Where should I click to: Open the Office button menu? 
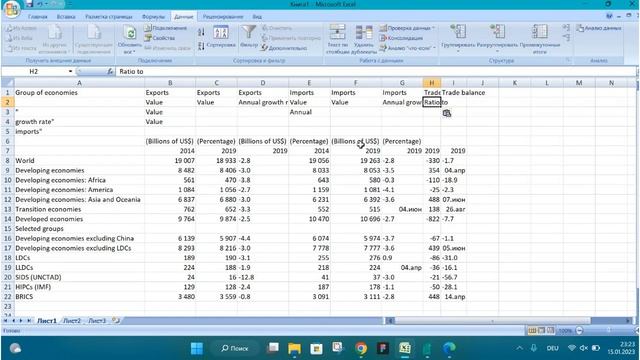point(11,8)
